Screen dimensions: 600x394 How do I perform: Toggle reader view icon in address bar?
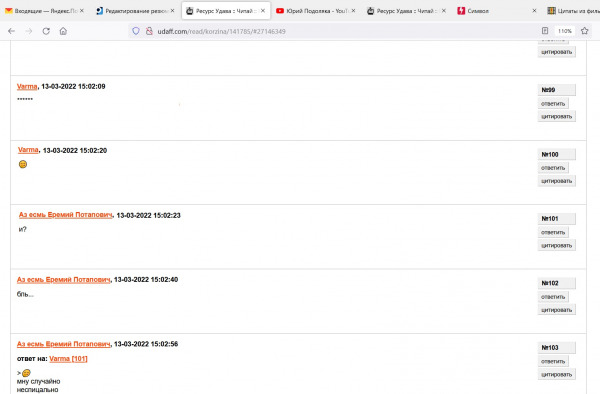(545, 31)
